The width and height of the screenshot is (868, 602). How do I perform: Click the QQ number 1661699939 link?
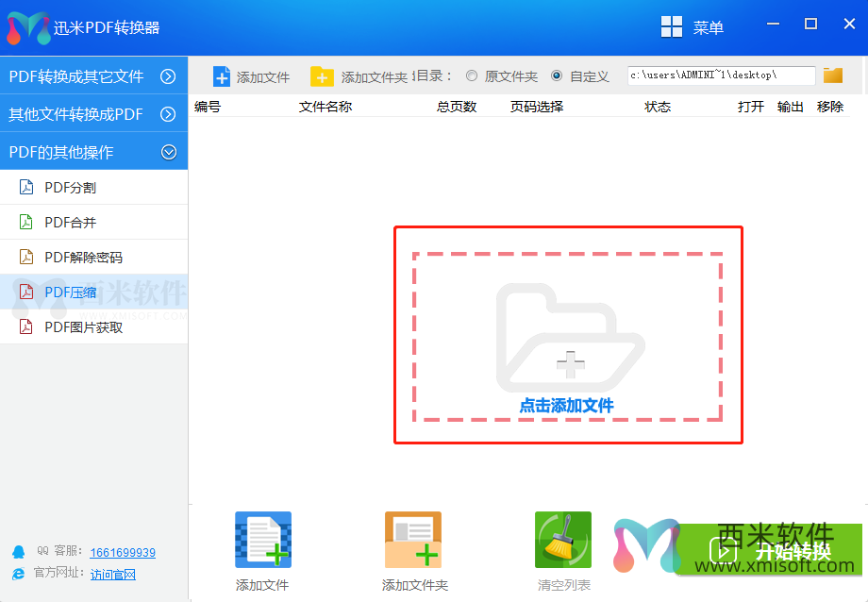pyautogui.click(x=123, y=552)
